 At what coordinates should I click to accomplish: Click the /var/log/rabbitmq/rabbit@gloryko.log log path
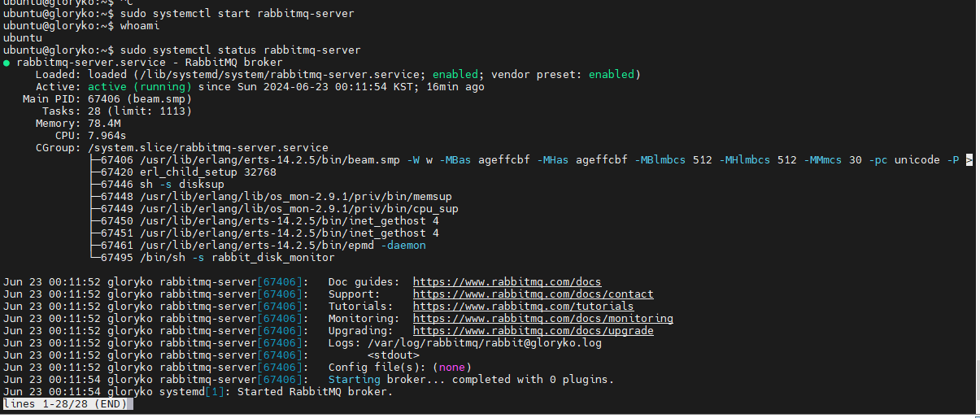click(x=486, y=343)
